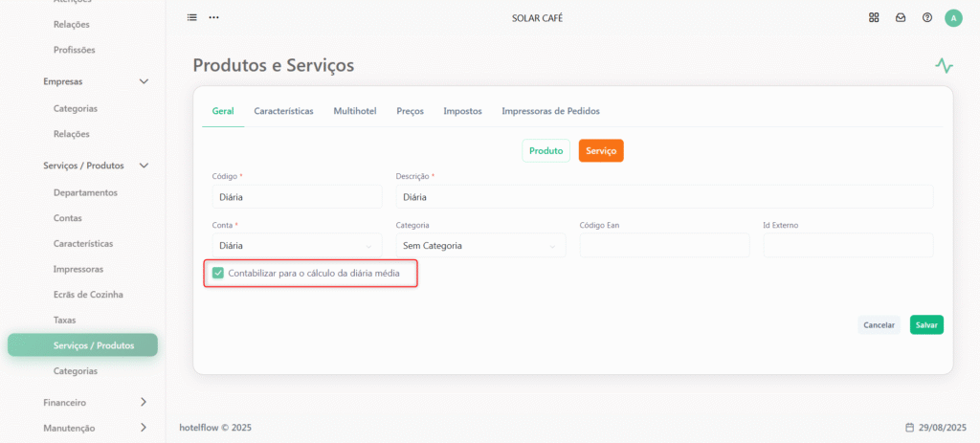Image resolution: width=980 pixels, height=443 pixels.
Task: Open the apps grid icon
Action: click(874, 17)
